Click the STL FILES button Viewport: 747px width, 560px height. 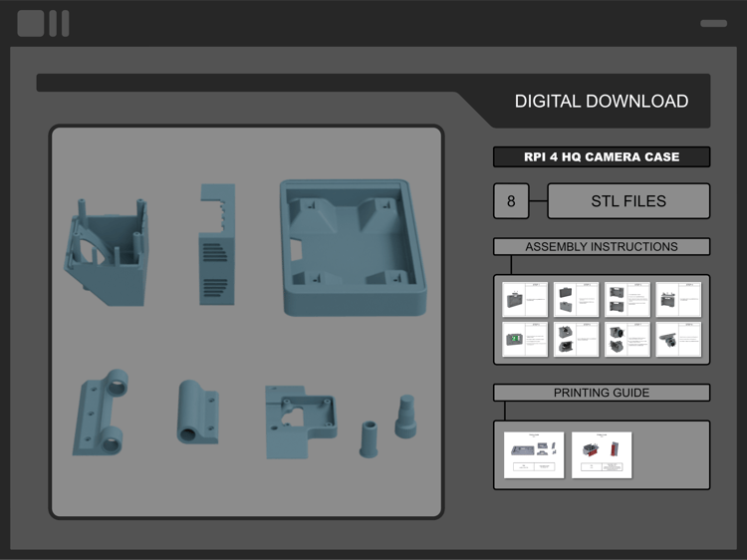coord(628,201)
